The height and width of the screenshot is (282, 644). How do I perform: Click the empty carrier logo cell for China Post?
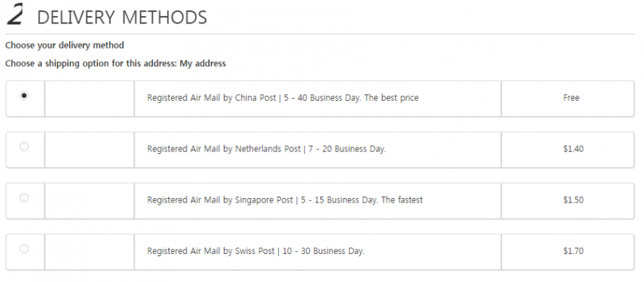pos(90,99)
